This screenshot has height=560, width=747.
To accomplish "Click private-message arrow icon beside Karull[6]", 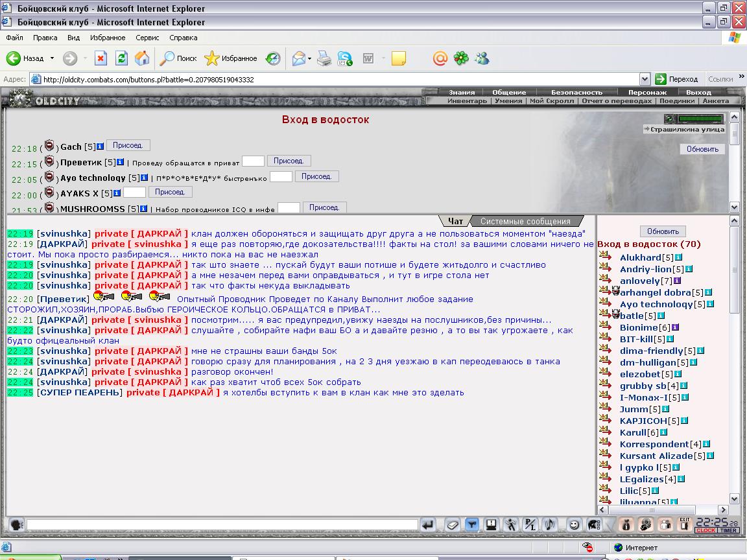I will click(x=605, y=430).
